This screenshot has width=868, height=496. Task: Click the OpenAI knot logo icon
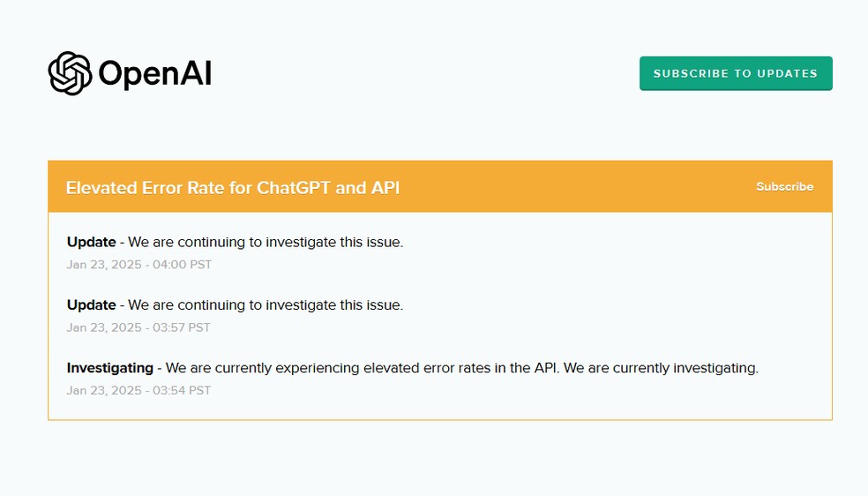click(70, 73)
